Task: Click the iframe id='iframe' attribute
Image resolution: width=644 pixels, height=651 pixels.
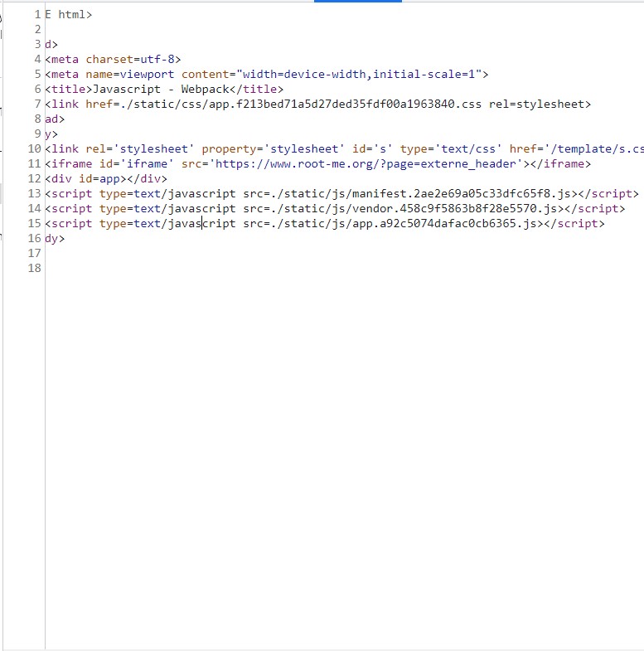Action: click(137, 164)
